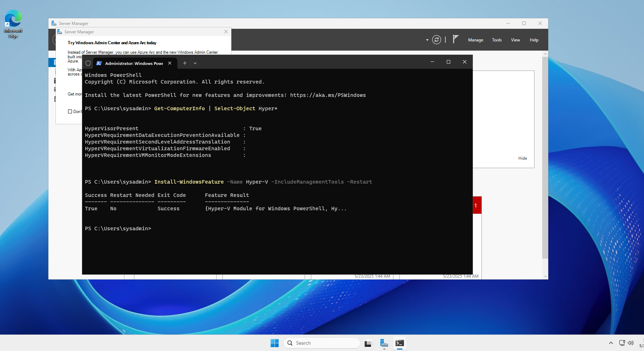Close the Windows Admin Center popup dialog

pyautogui.click(x=226, y=32)
